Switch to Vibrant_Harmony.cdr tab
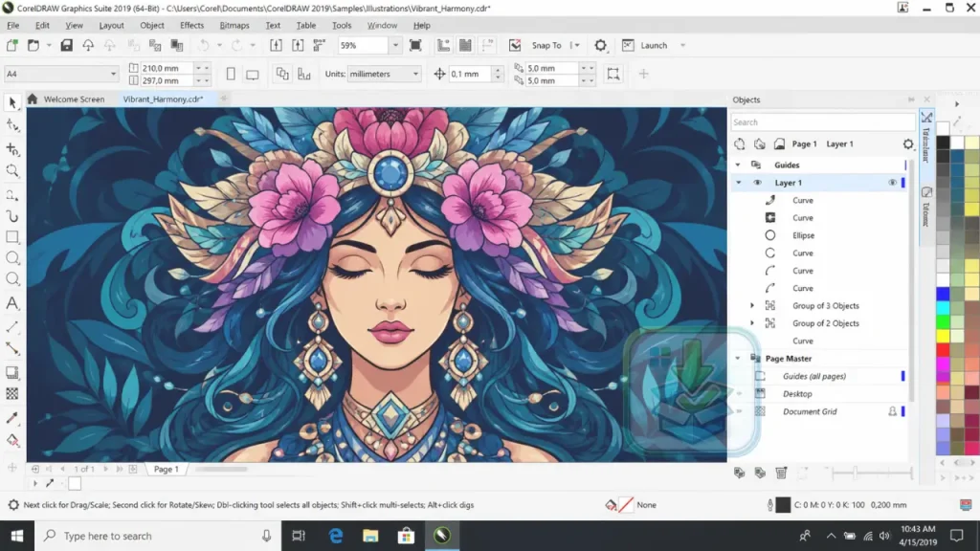This screenshot has height=551, width=980. 163,99
